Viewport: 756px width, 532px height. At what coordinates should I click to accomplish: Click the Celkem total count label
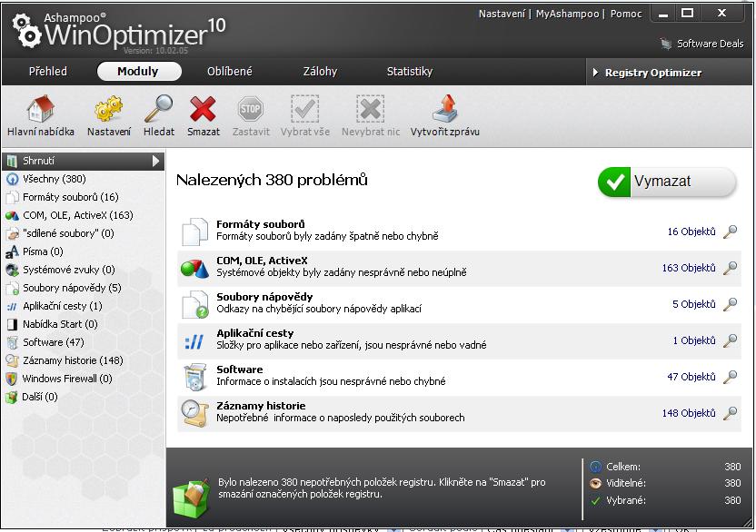[623, 467]
